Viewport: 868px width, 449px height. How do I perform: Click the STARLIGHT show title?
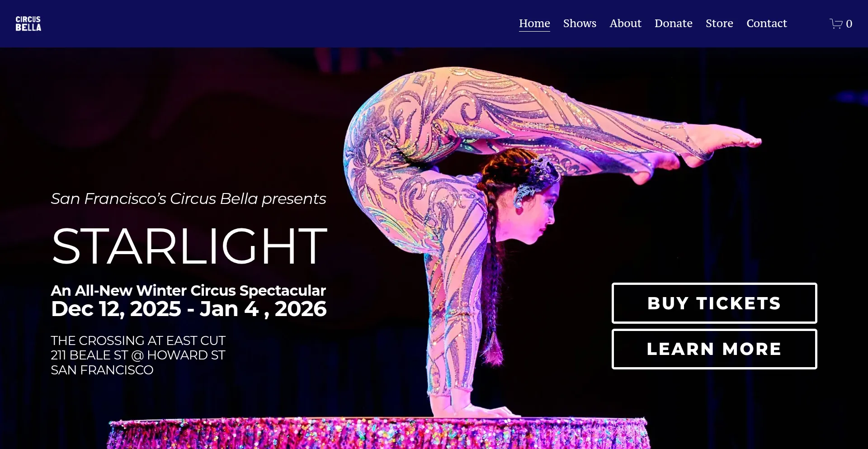point(189,246)
